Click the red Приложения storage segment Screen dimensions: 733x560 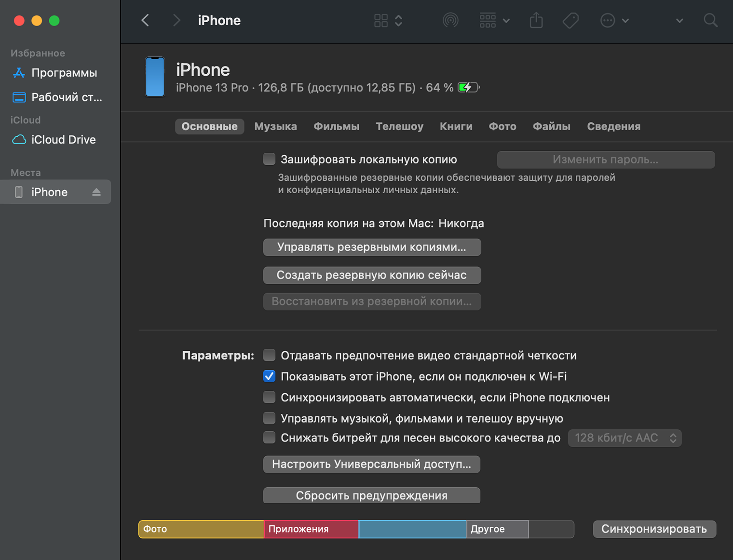tap(311, 529)
